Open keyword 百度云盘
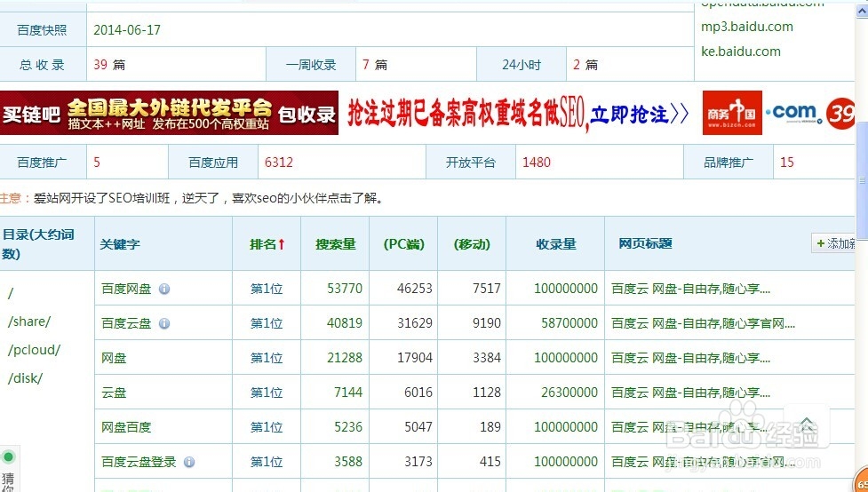Screen dimensions: 868x492 pos(126,323)
